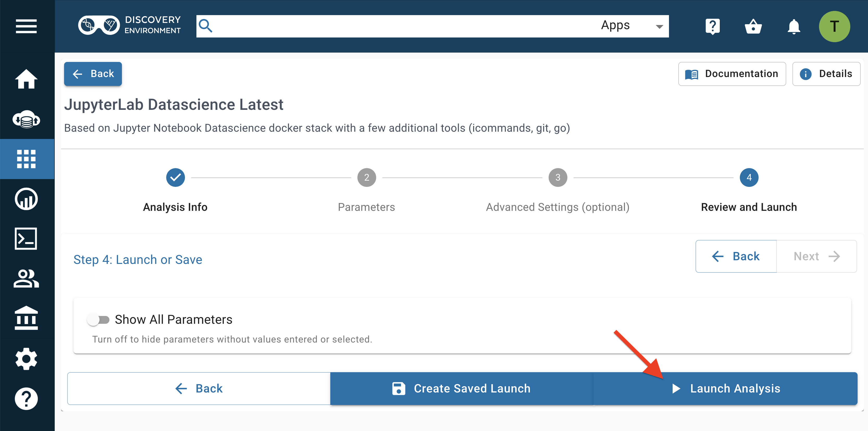Toggle Show All Parameters switch
This screenshot has width=868, height=431.
tap(98, 319)
